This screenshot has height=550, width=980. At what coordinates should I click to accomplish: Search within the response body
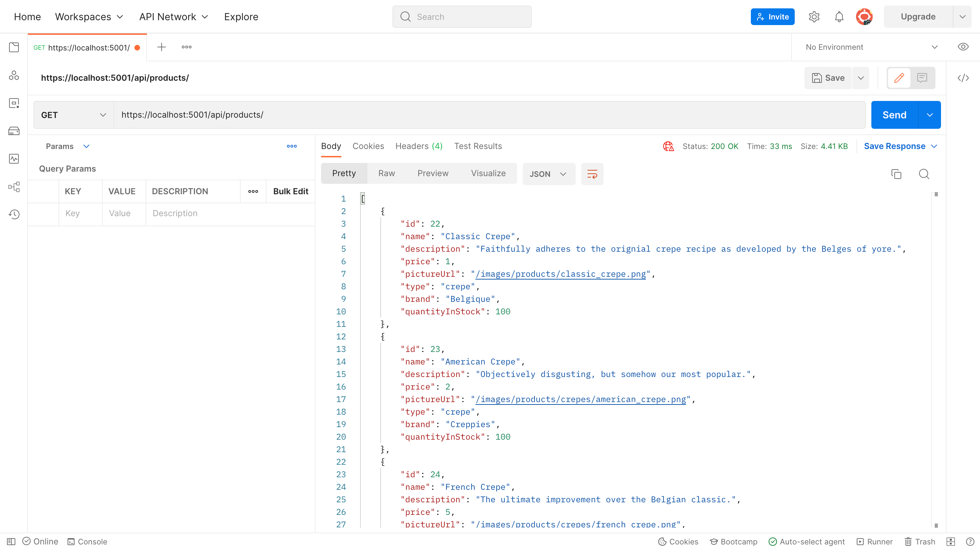[x=924, y=174]
